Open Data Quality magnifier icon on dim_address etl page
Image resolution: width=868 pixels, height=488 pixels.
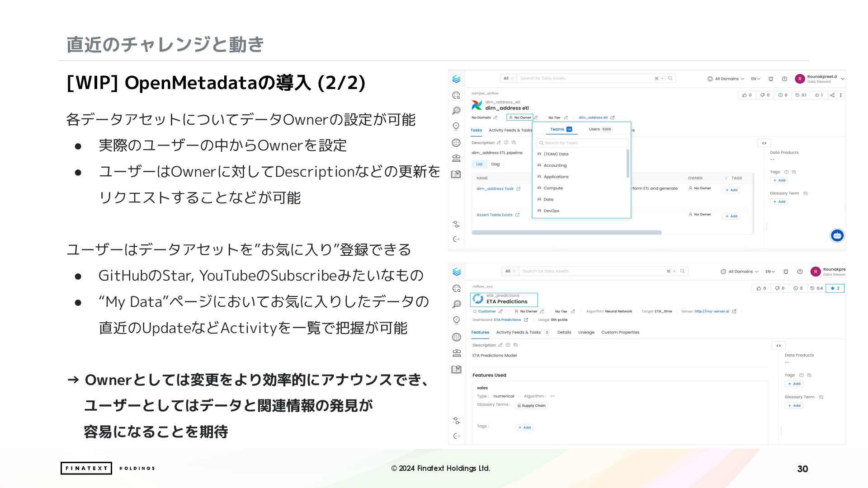pyautogui.click(x=456, y=111)
